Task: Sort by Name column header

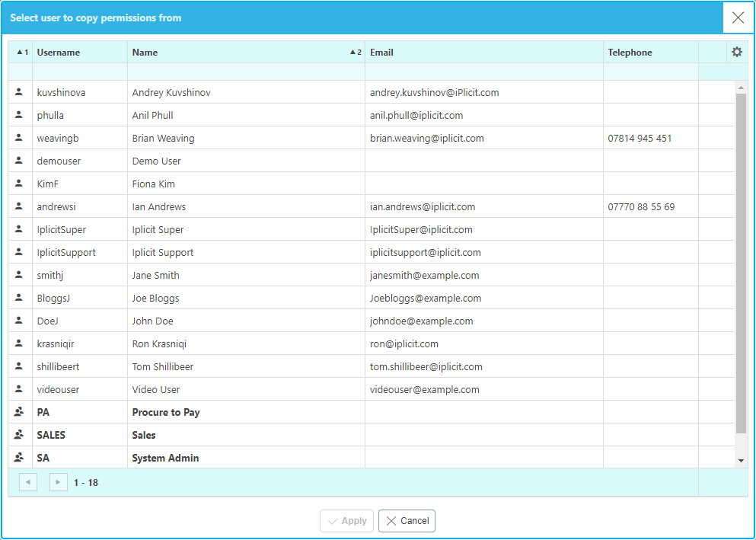Action: tap(246, 52)
